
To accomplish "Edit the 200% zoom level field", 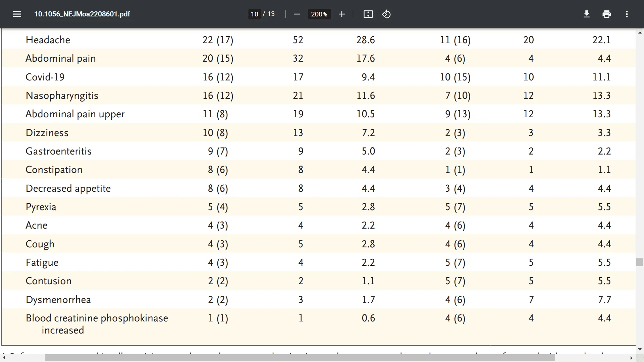I will click(319, 14).
